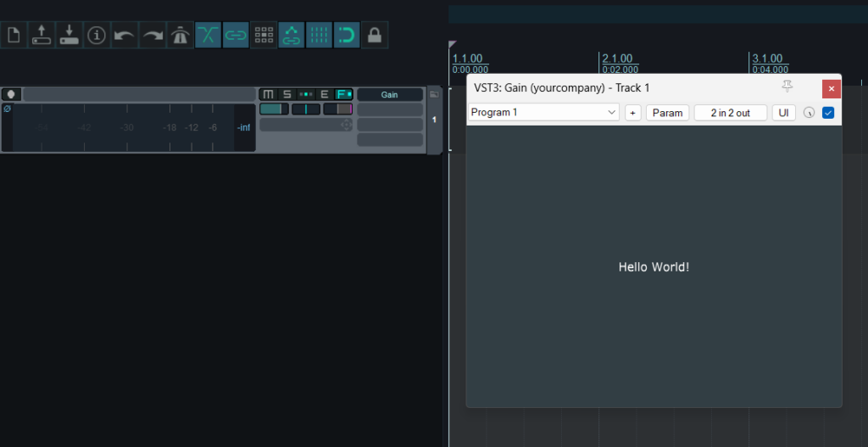This screenshot has width=868, height=447.
Task: Save the project with the download-to-disk icon
Action: (x=70, y=36)
